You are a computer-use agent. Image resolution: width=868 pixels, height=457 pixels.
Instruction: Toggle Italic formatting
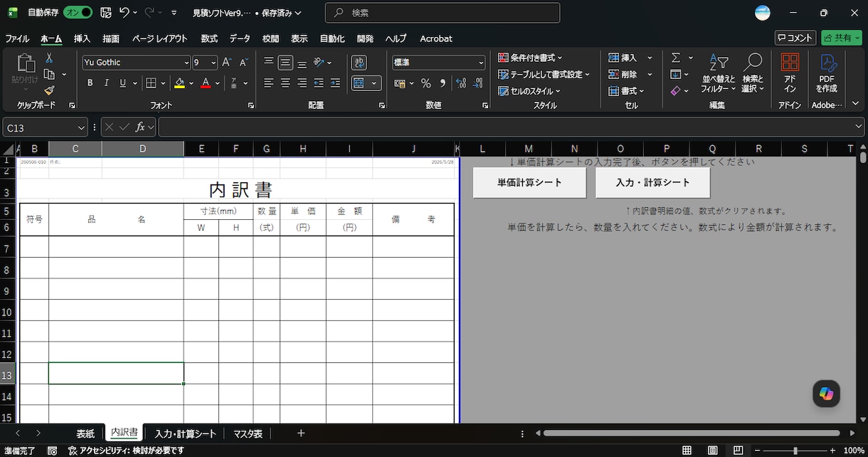point(107,83)
